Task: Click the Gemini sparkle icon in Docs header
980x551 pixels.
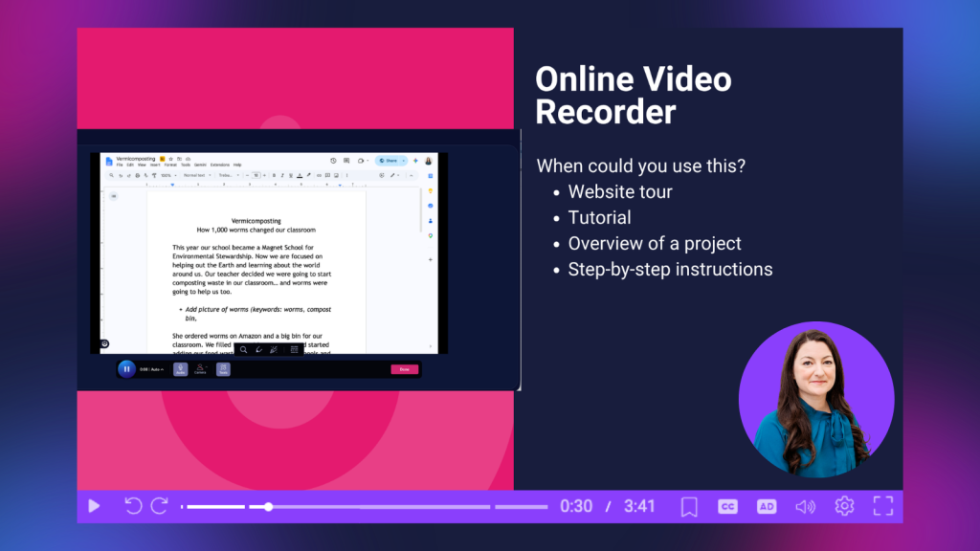Action: [x=415, y=161]
